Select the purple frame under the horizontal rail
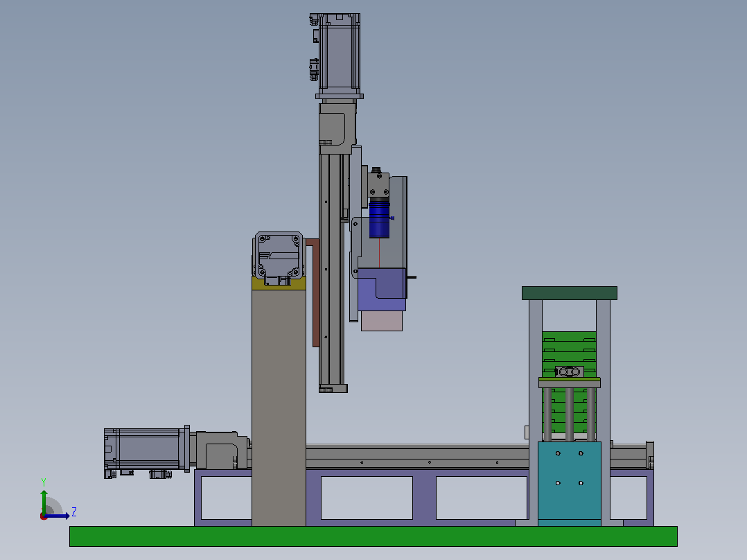The image size is (747, 560). [x=423, y=498]
